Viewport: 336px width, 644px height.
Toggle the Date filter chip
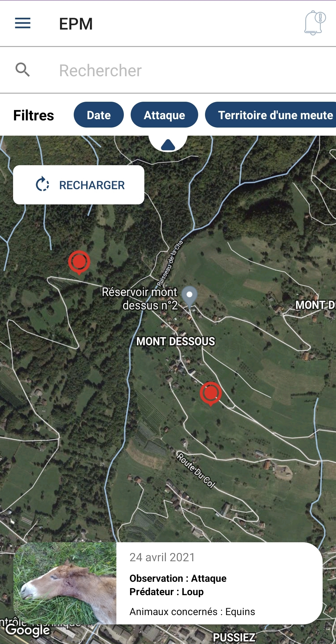(99, 115)
